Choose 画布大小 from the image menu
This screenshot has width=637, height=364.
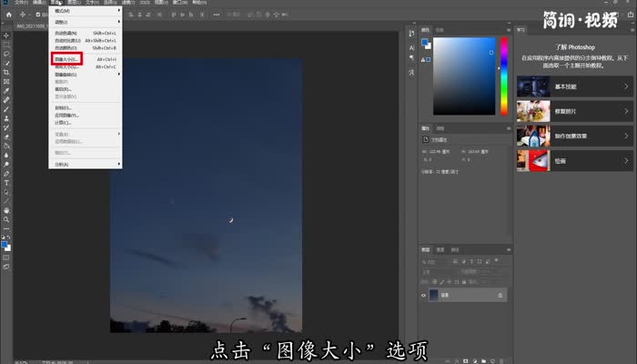(x=66, y=66)
